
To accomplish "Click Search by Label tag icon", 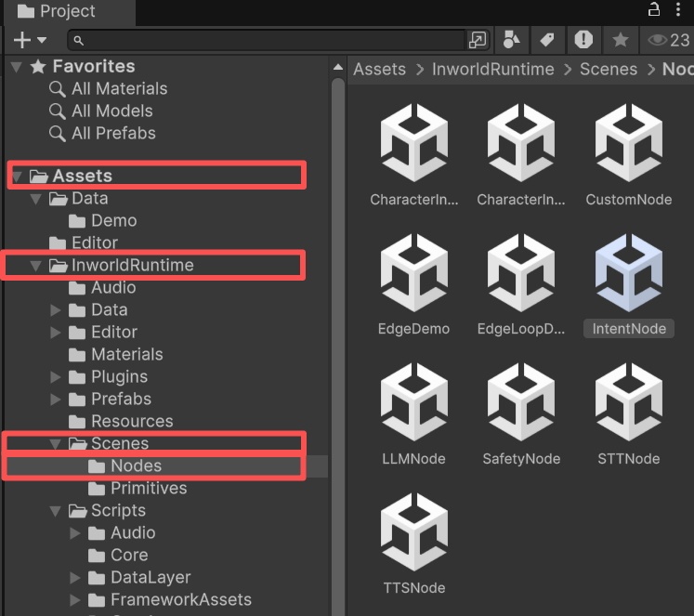I will click(547, 40).
